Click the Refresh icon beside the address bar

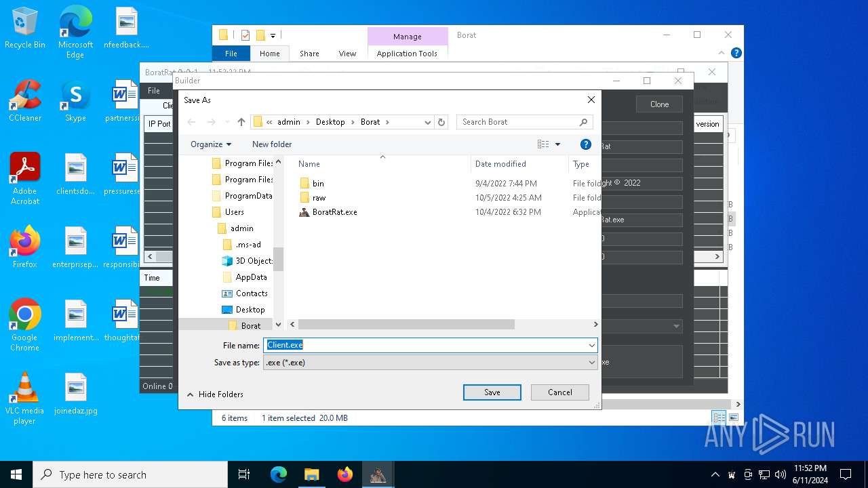(441, 122)
